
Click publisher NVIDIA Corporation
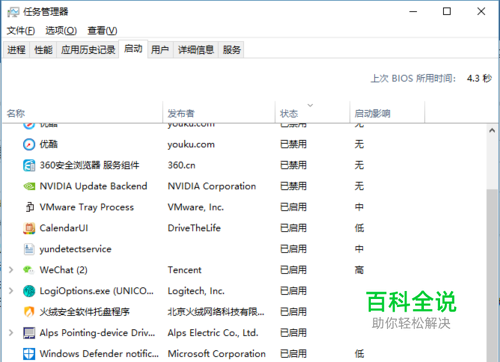click(x=212, y=186)
